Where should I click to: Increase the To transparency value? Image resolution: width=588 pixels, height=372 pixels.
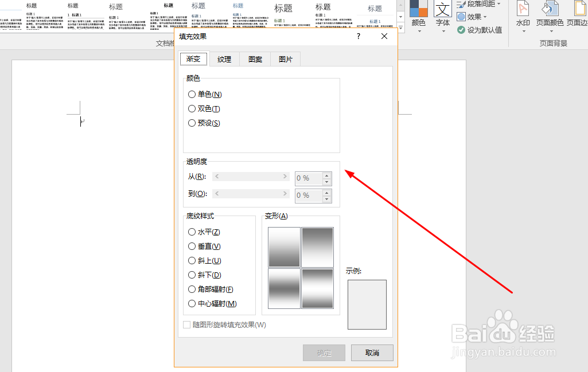326,193
